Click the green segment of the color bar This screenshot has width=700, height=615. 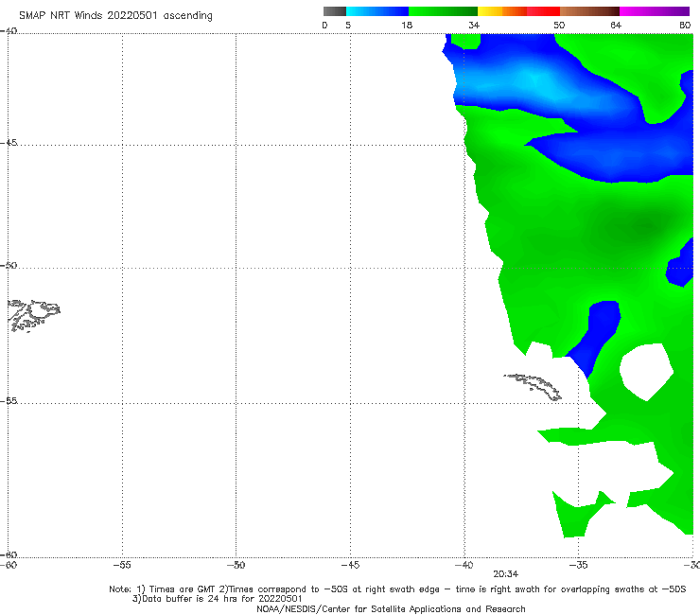pyautogui.click(x=443, y=11)
